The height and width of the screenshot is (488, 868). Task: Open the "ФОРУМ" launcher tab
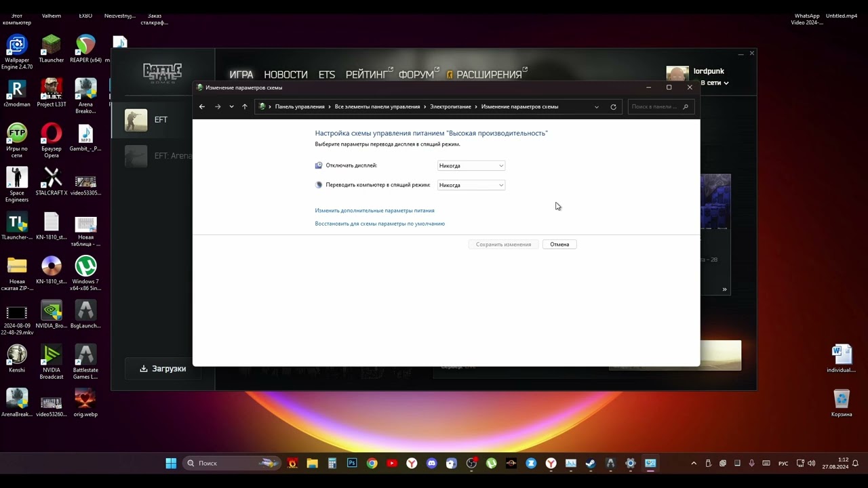(417, 75)
